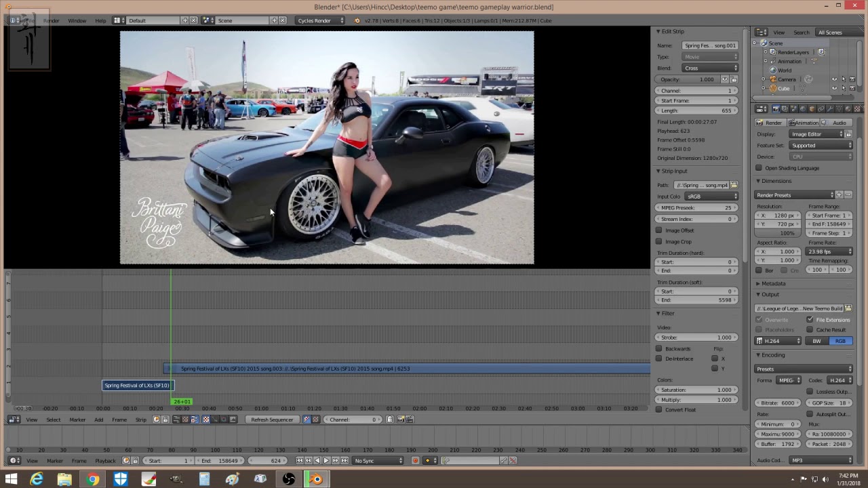
Task: Open the Material properties tab icon
Action: (848, 108)
